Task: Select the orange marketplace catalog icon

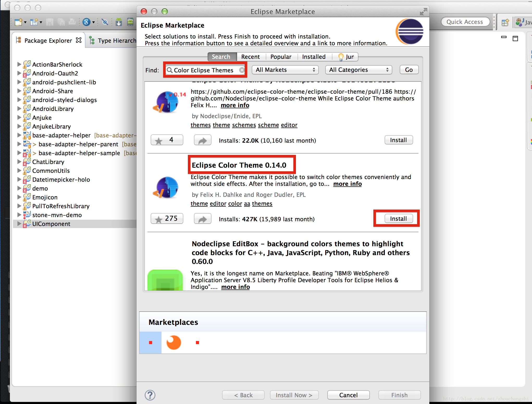Action: (x=174, y=342)
